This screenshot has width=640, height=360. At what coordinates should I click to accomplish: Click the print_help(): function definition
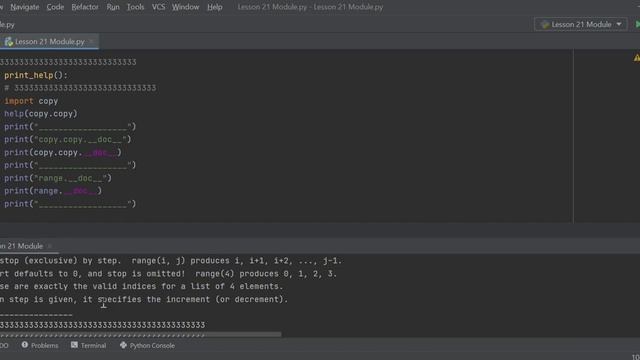click(x=36, y=76)
